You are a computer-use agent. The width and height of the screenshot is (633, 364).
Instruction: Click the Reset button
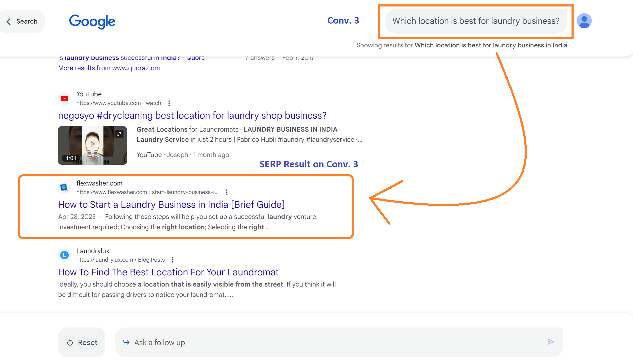coord(82,342)
